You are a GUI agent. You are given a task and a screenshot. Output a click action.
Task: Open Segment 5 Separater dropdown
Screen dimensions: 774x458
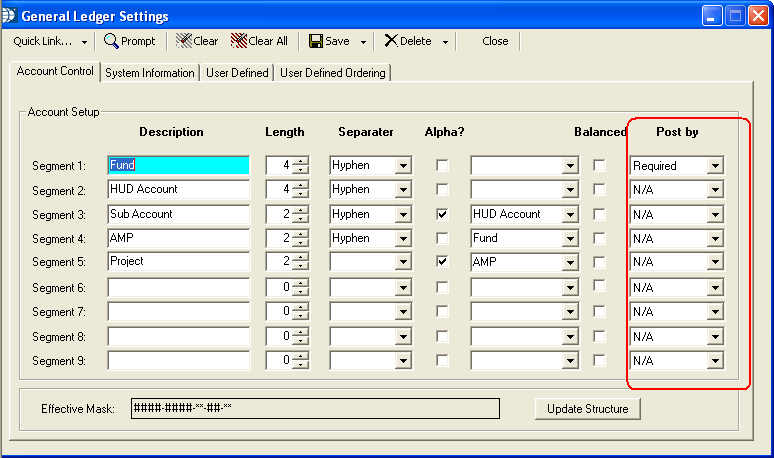403,262
